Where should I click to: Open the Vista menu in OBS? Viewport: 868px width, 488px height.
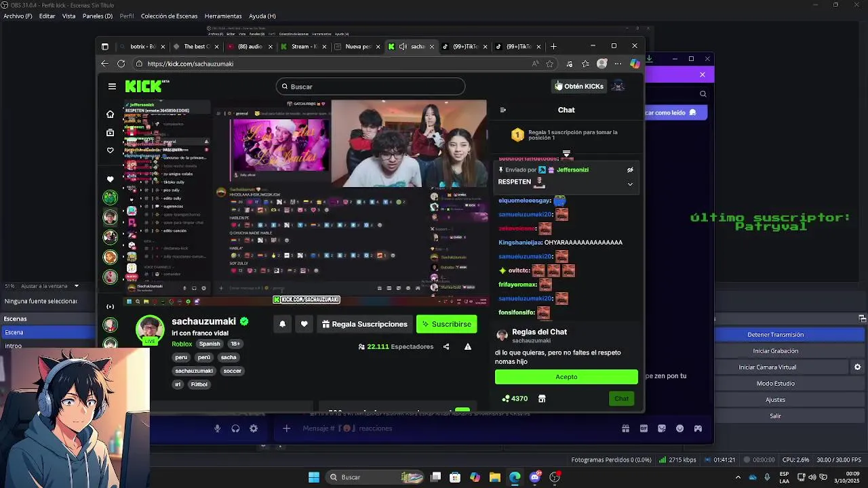point(68,16)
